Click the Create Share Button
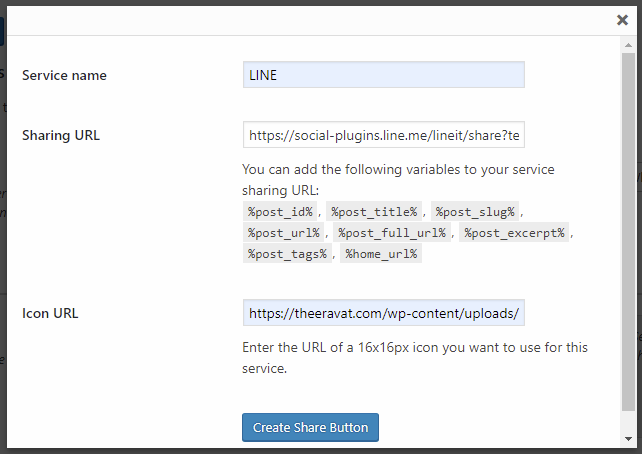Screen dimensions: 642x454 click(310, 427)
